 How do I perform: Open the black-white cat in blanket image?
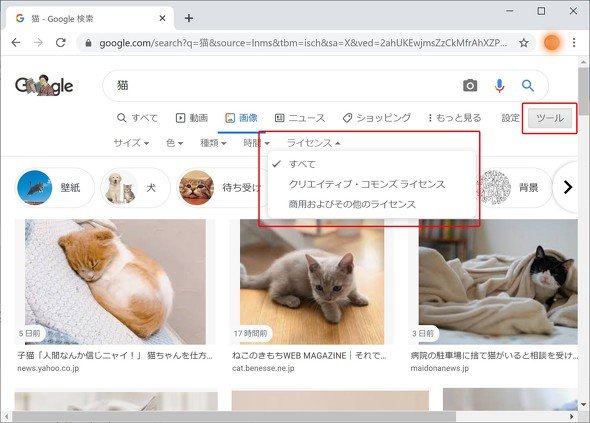498,282
